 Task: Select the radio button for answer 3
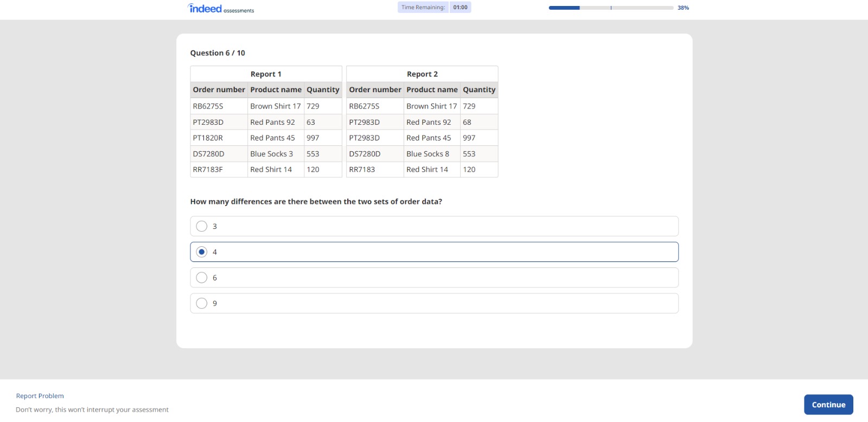[202, 226]
